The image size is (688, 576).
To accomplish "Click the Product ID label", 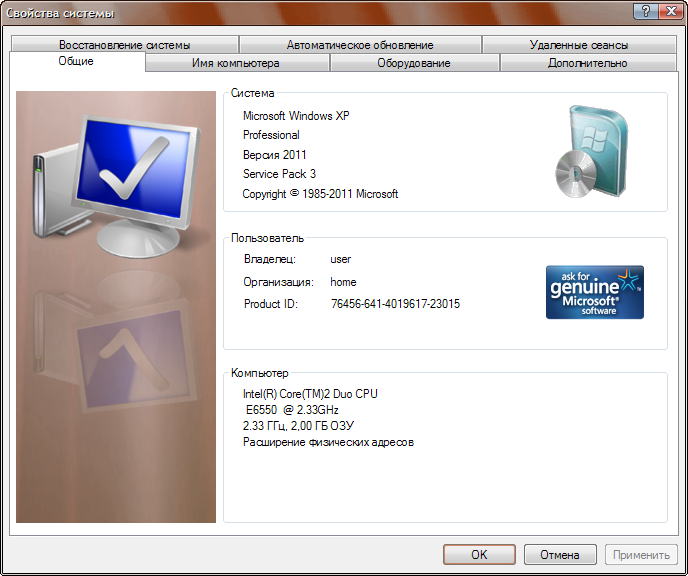I will tap(271, 304).
